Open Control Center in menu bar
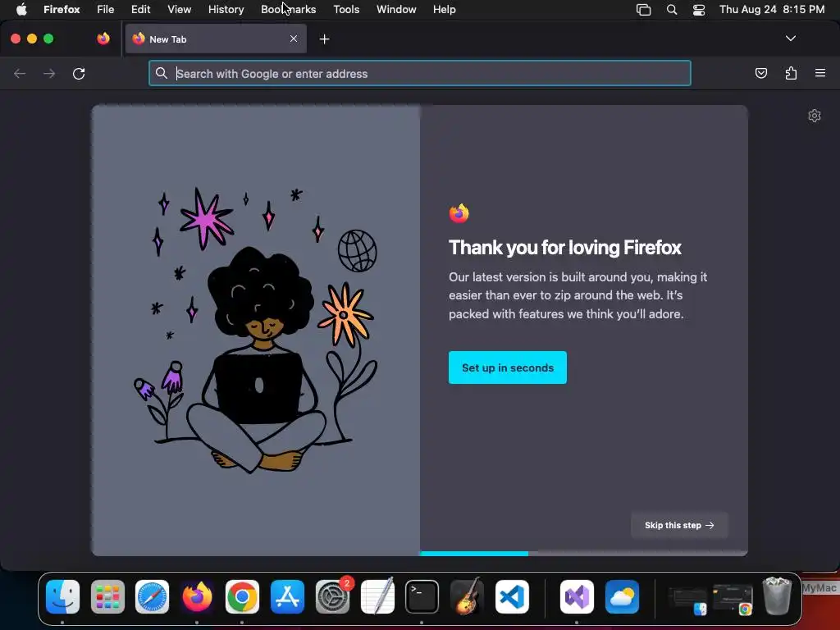The image size is (840, 630). click(x=699, y=10)
